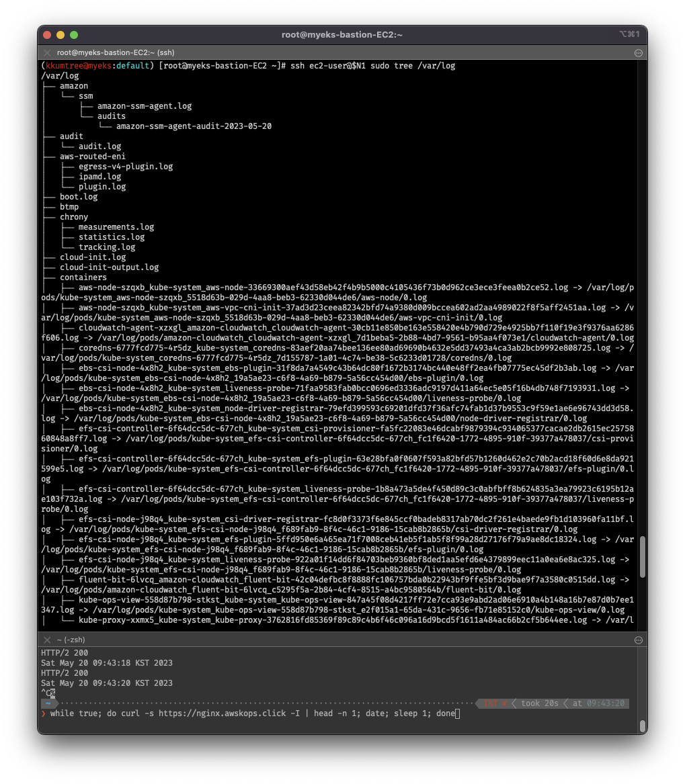
Task: Click the 'amazon-ssm-agent.log' tree entry
Action: (x=145, y=106)
